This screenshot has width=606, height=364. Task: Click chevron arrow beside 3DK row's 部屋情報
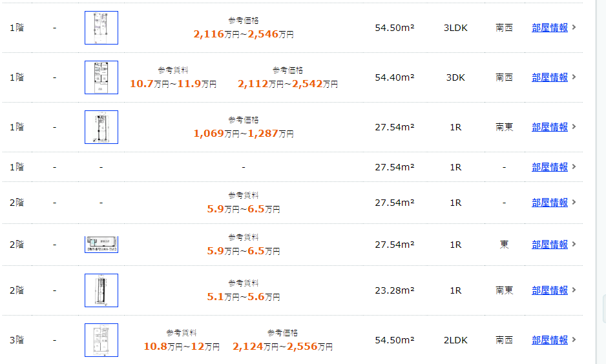[574, 77]
